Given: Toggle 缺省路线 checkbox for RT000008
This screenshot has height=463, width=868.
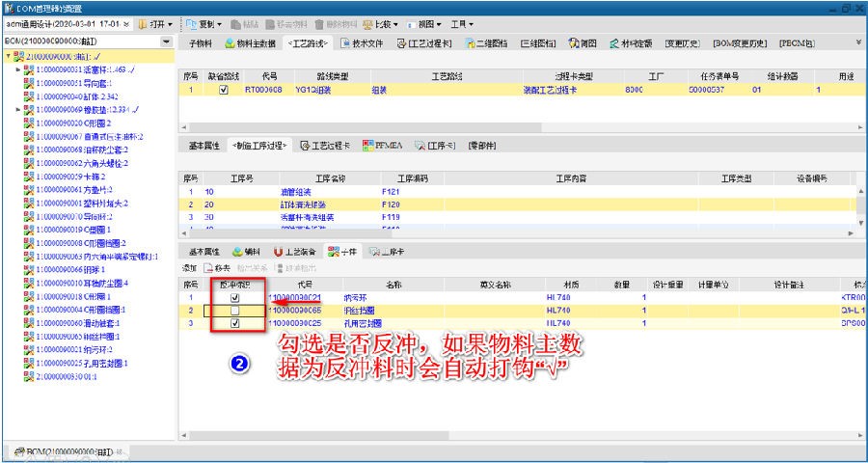Looking at the screenshot, I should pyautogui.click(x=223, y=90).
